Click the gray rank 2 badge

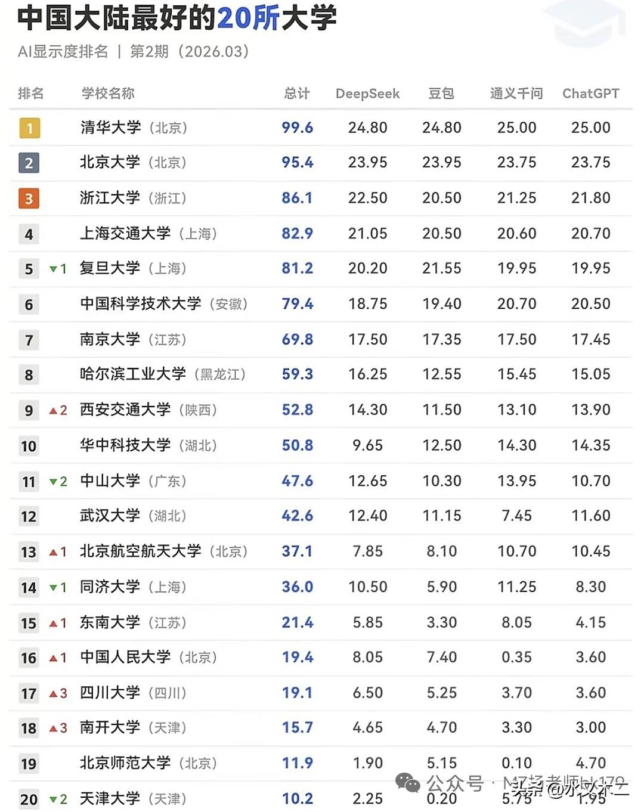[x=29, y=163]
